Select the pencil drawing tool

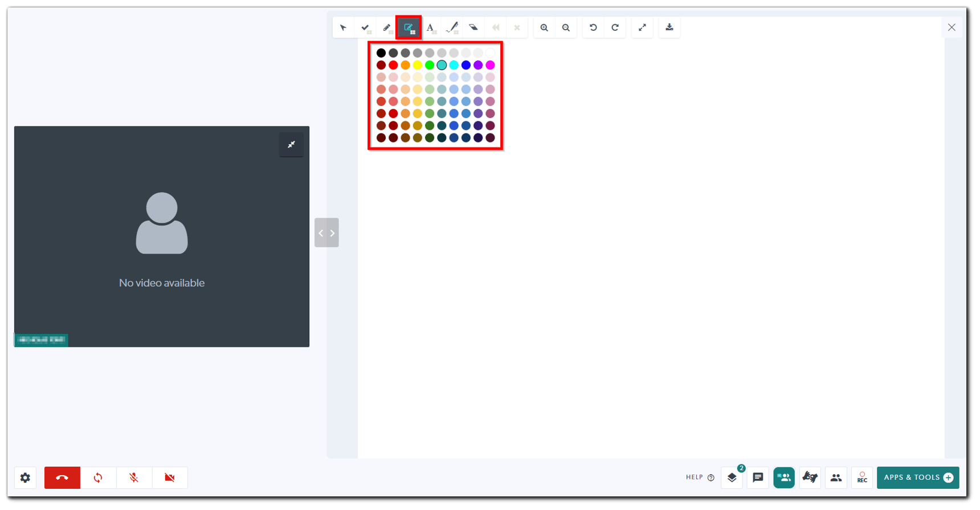387,27
